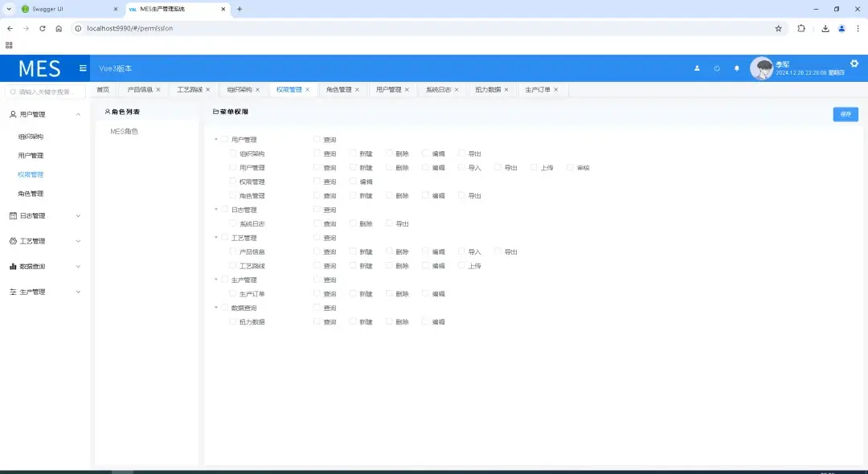This screenshot has width=868, height=474.
Task: Click the hamburger menu beside MES logo
Action: [x=83, y=68]
